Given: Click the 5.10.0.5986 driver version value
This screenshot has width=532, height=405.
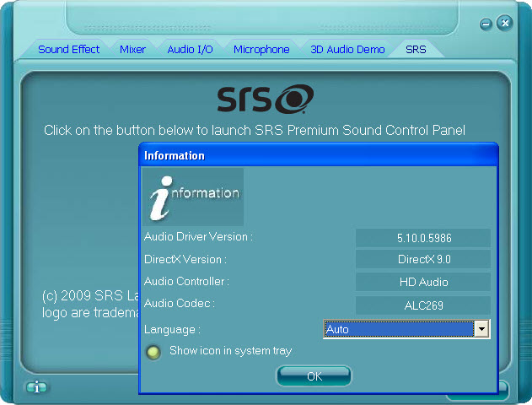Looking at the screenshot, I should pos(423,238).
